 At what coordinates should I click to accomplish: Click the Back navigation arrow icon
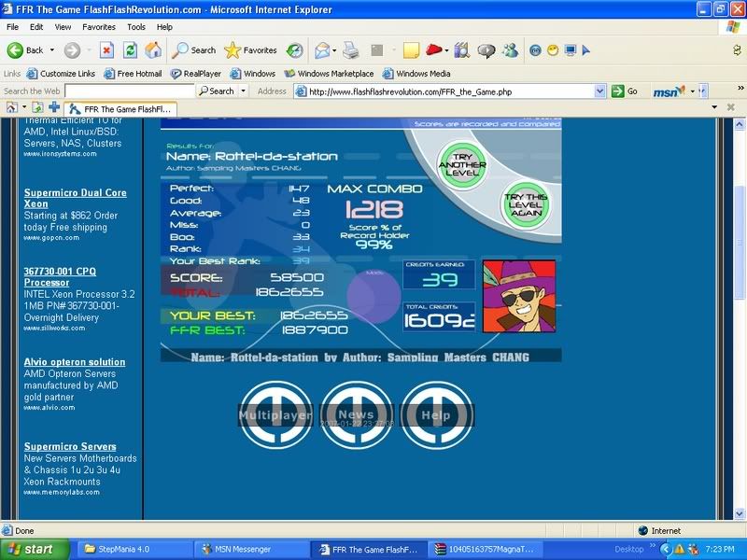click(16, 50)
